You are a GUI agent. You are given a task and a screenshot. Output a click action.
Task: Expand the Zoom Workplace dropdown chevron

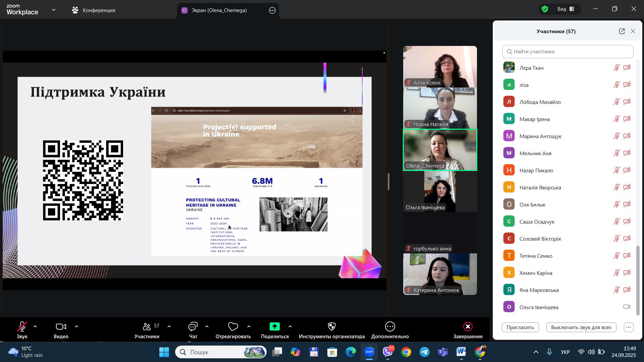[x=54, y=10]
